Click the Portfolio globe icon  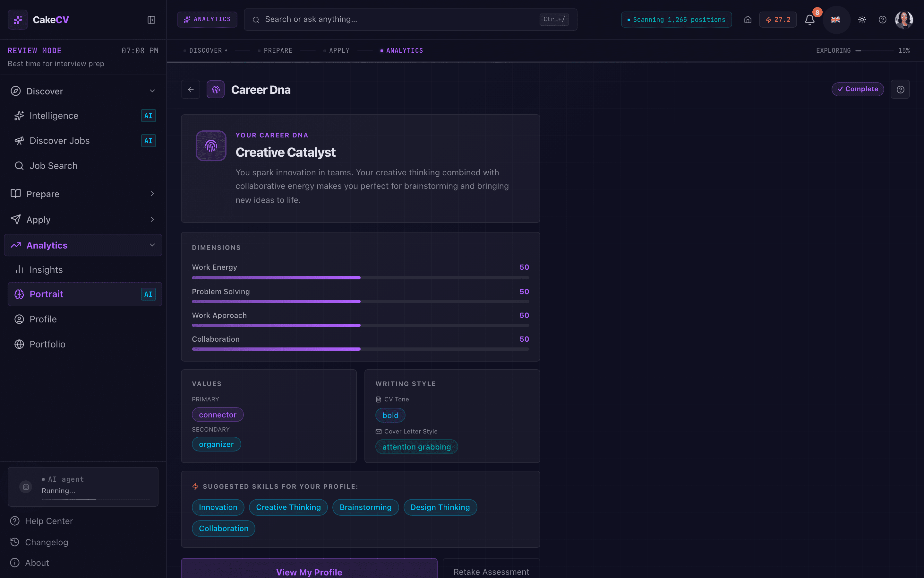[x=19, y=344]
